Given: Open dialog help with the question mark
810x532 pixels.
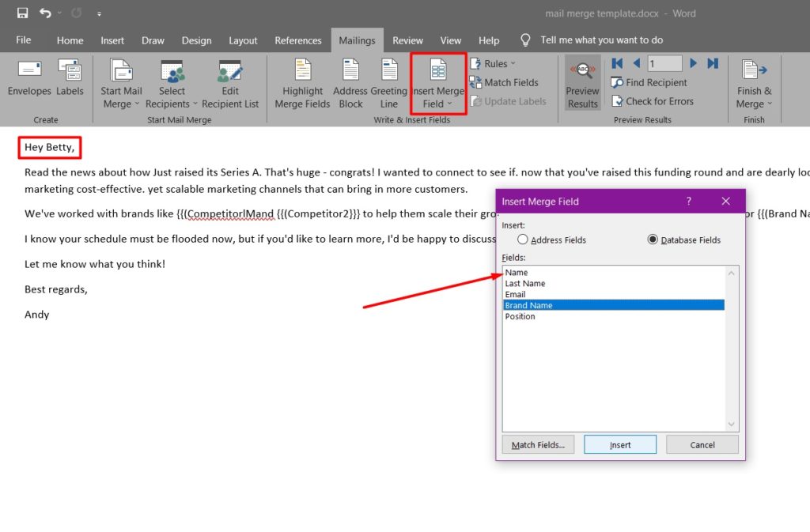Looking at the screenshot, I should tap(689, 202).
